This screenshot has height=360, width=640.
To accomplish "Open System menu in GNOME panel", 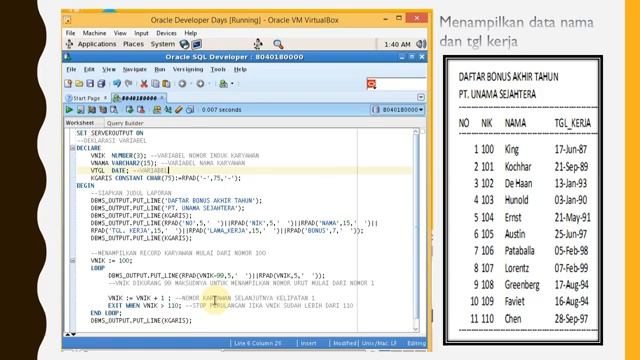I will (x=162, y=44).
